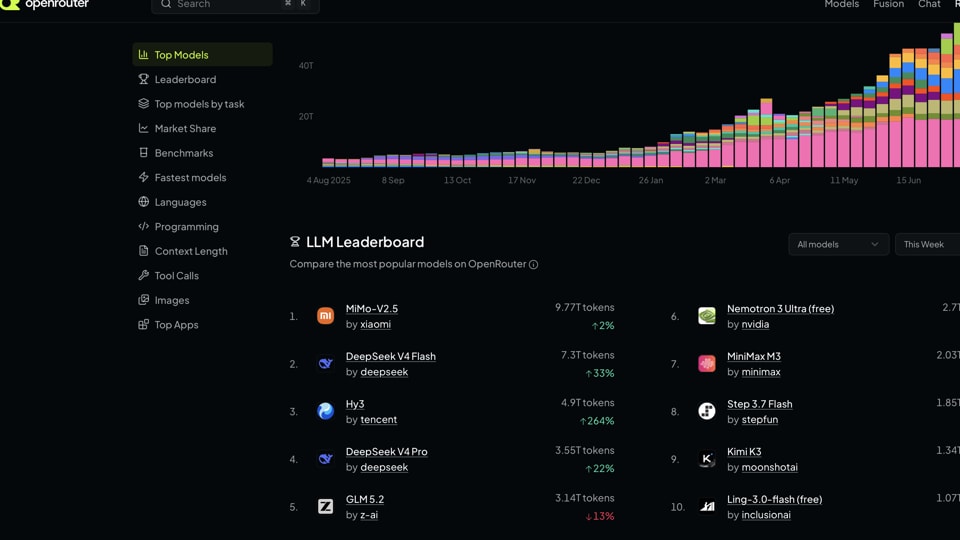Image resolution: width=960 pixels, height=540 pixels.
Task: Open the Fastest models lightning icon
Action: point(143,177)
